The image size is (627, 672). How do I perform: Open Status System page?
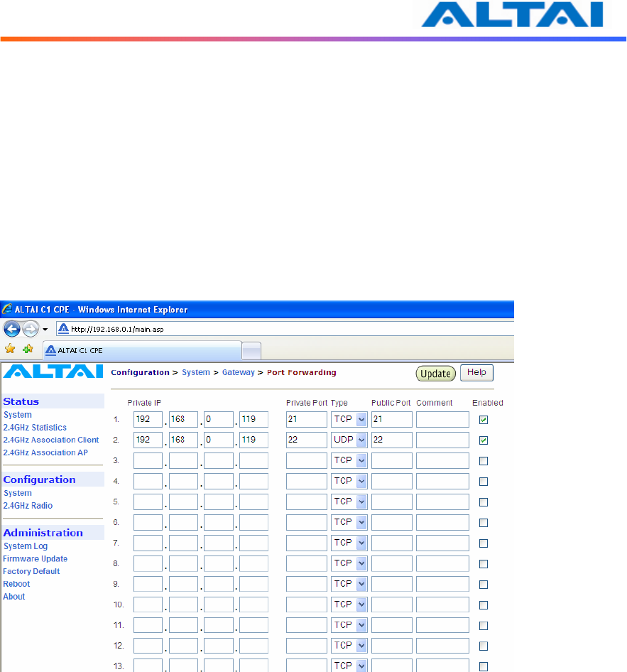click(x=18, y=415)
